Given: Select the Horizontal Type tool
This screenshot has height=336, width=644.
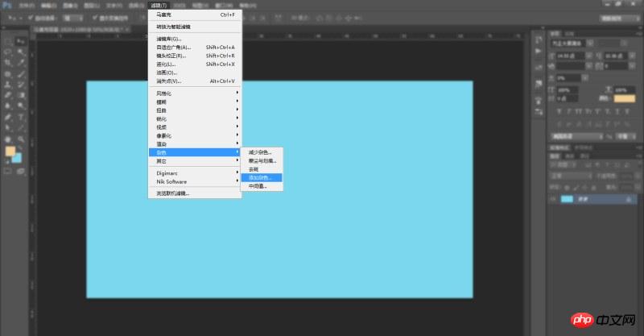Looking at the screenshot, I should 21,117.
